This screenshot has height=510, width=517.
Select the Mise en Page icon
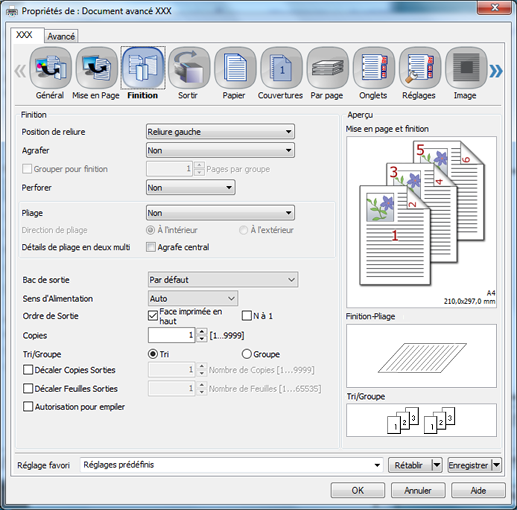[x=97, y=68]
